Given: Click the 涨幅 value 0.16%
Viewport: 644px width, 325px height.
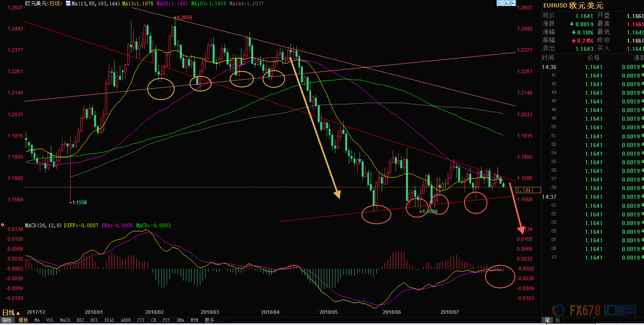Looking at the screenshot, I should 585,32.
